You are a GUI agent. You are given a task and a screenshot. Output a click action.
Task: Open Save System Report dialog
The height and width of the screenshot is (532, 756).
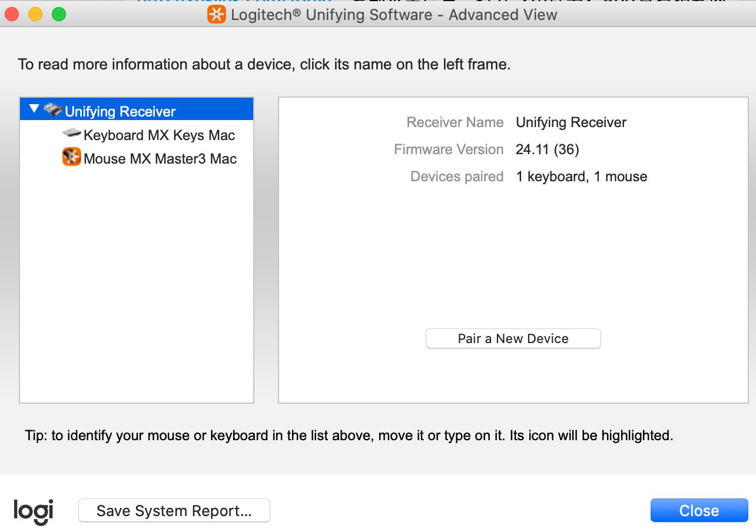(174, 511)
